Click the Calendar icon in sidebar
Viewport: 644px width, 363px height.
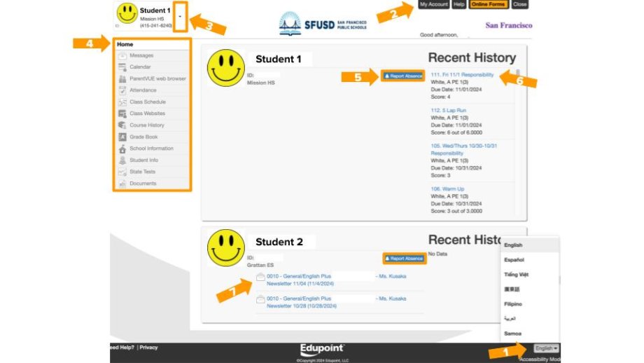[x=122, y=67]
